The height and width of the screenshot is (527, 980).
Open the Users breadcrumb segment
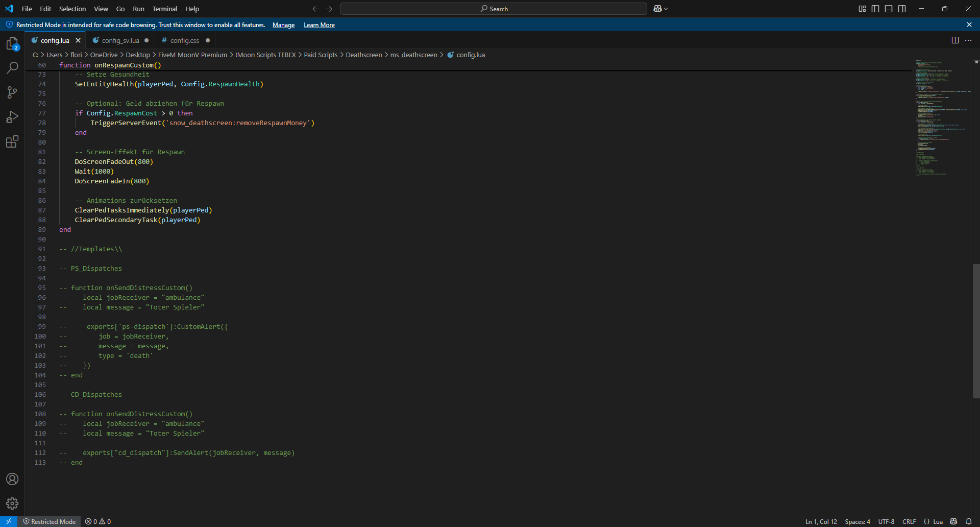point(54,55)
